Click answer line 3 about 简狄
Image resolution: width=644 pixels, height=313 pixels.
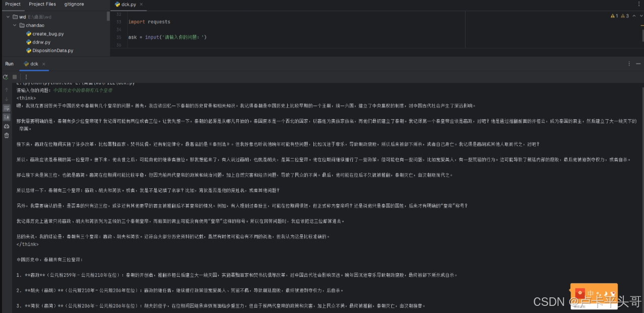pyautogui.click(x=221, y=306)
